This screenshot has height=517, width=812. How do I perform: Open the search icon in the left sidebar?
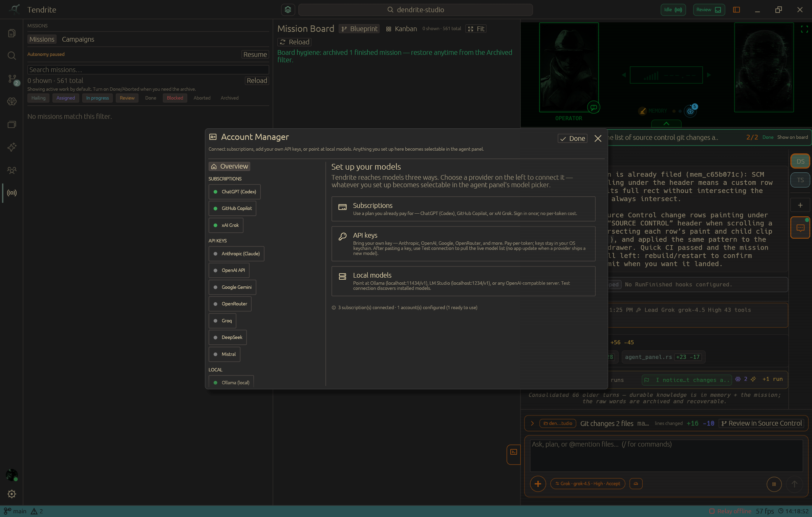pos(12,56)
